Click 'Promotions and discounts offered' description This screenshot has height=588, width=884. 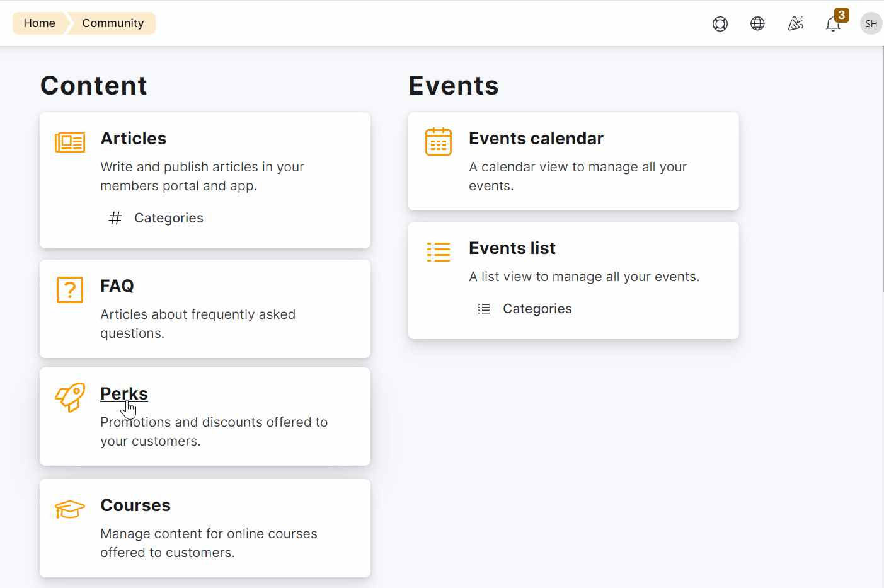coord(214,432)
